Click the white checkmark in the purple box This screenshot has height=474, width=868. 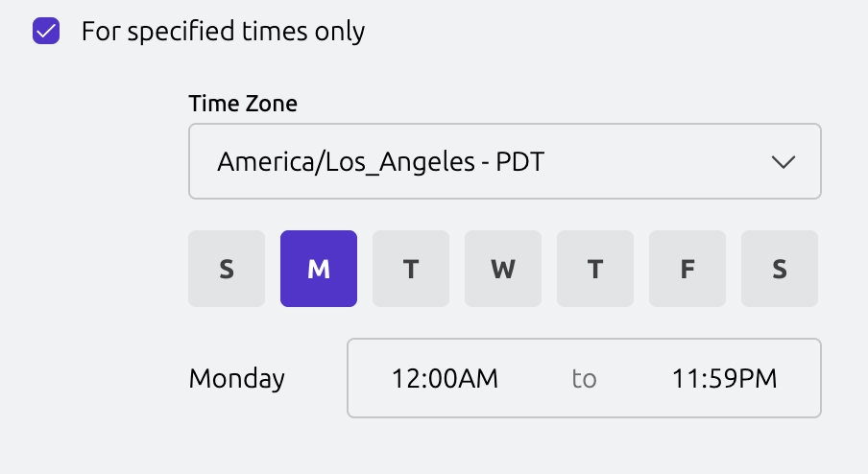(x=46, y=32)
